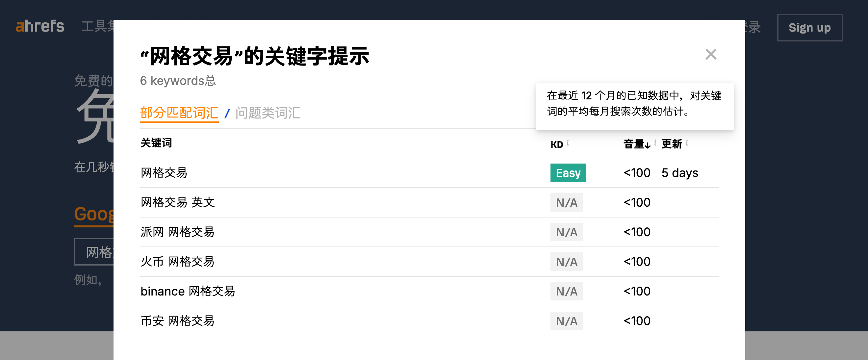Click the 音量 info icon
Viewport: 868px width, 360px height.
[655, 142]
